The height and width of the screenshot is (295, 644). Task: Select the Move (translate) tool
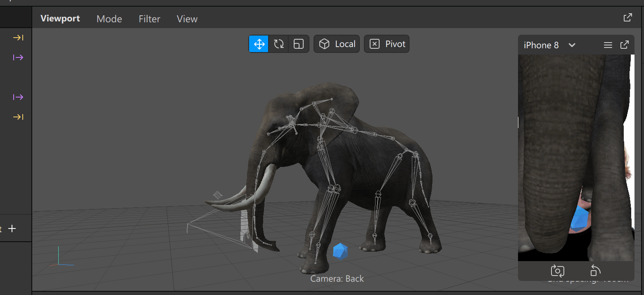[259, 44]
